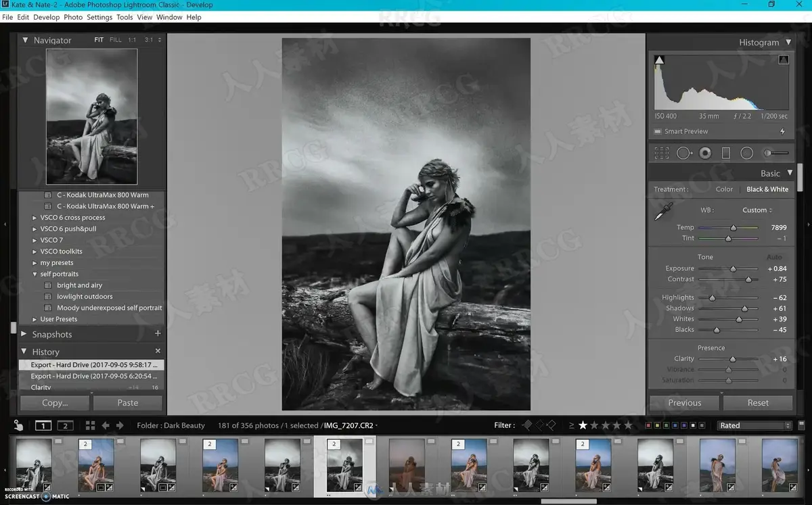Click the Paste button
Image resolution: width=812 pixels, height=505 pixels.
coord(128,403)
